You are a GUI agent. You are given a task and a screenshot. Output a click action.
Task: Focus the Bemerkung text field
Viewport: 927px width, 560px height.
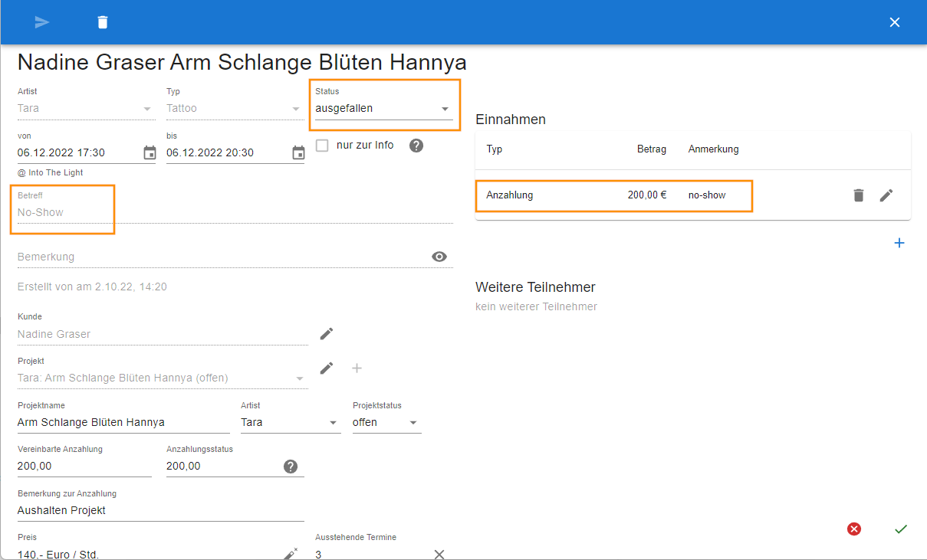point(222,257)
